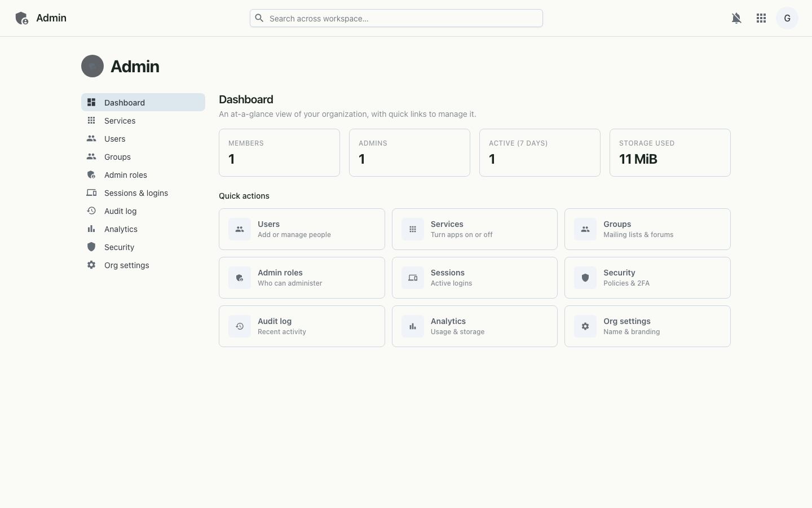Open 'Usage & storage' Analytics card
This screenshot has height=508, width=812.
pyautogui.click(x=475, y=326)
